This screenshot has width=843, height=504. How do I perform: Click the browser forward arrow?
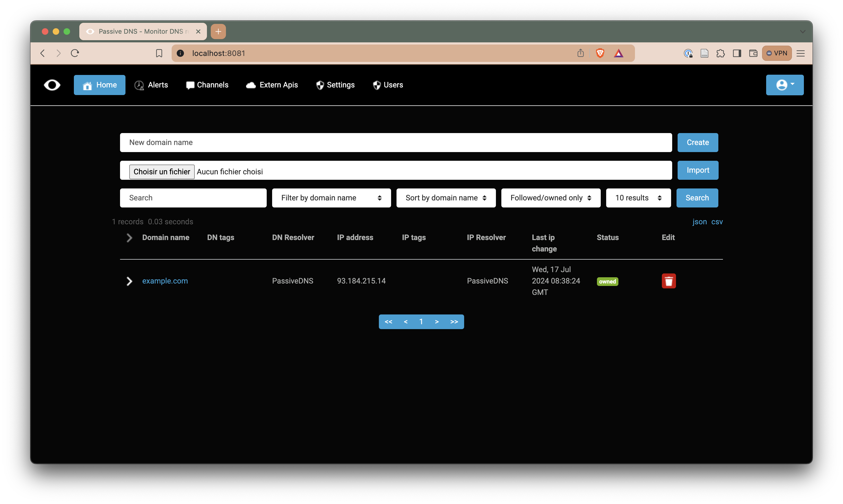[x=58, y=53]
